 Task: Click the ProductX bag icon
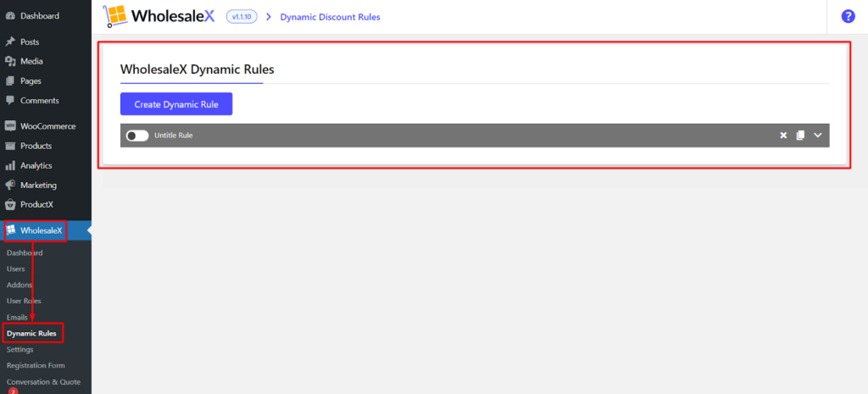10,204
